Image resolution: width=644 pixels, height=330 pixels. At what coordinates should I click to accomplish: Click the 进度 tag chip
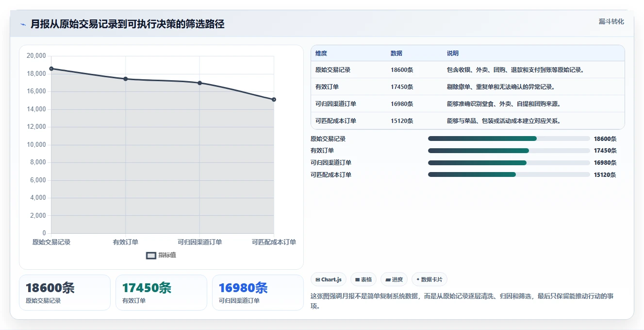[x=394, y=279]
